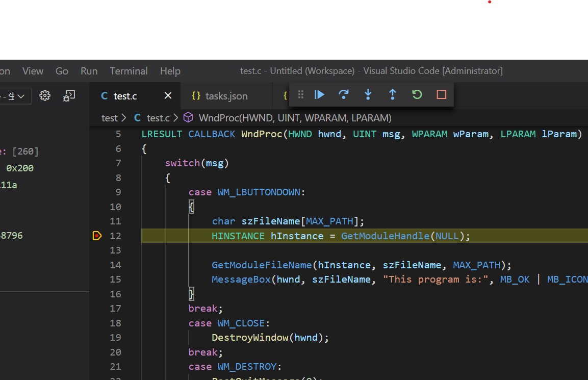The width and height of the screenshot is (588, 380).
Task: Open launch.json via the gear icon
Action: tap(45, 96)
